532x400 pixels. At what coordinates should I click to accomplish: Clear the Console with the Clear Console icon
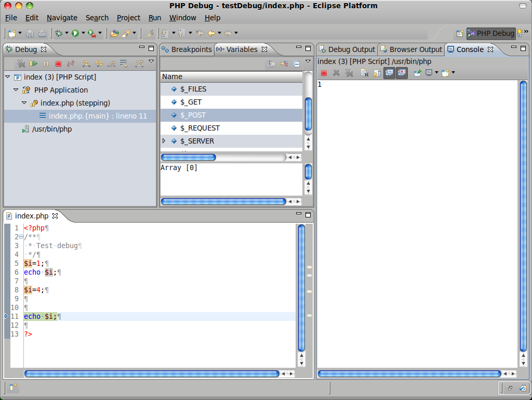364,73
